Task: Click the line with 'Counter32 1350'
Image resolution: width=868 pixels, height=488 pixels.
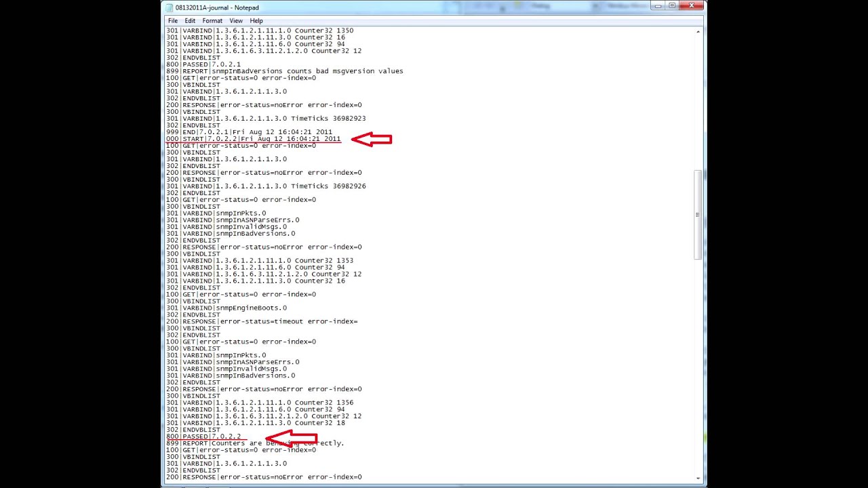Action: (260, 30)
